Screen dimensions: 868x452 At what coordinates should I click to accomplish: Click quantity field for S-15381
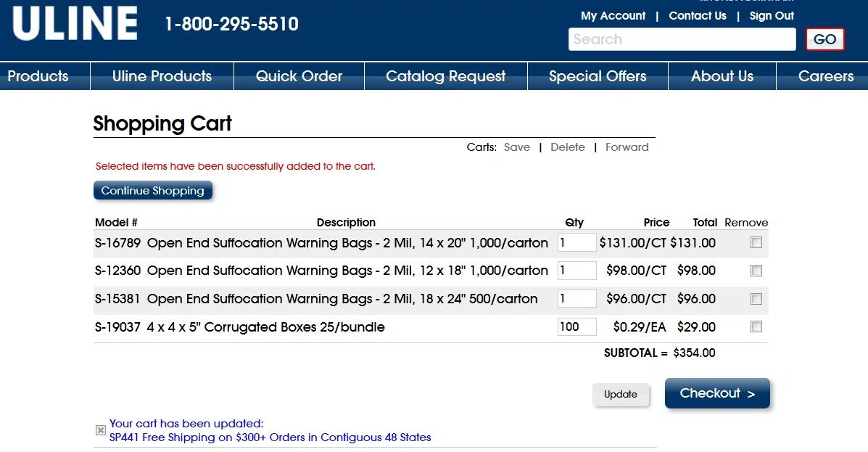pyautogui.click(x=576, y=299)
